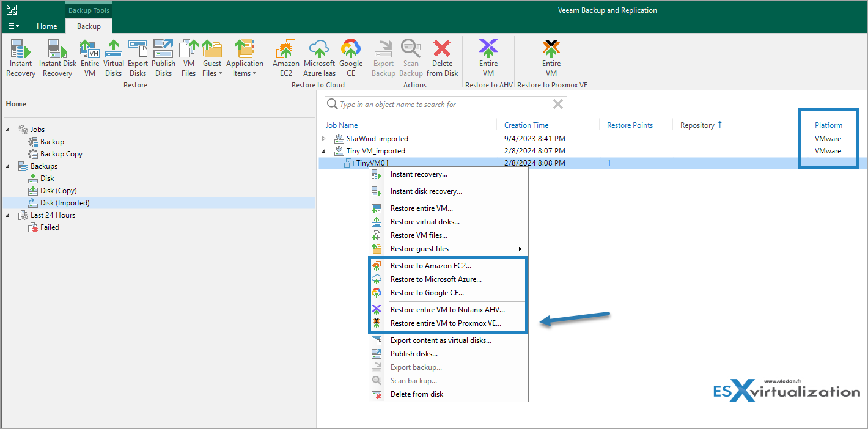Click Entire VM under Restore to AHV
This screenshot has height=429, width=868.
pos(488,58)
